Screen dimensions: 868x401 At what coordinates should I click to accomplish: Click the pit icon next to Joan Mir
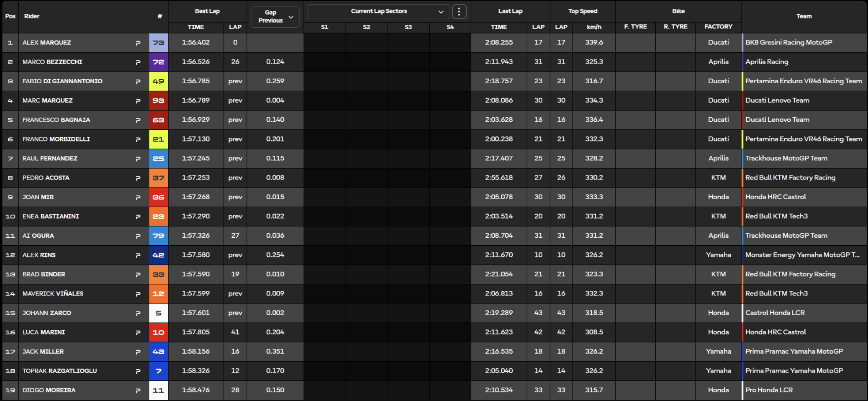(x=138, y=197)
